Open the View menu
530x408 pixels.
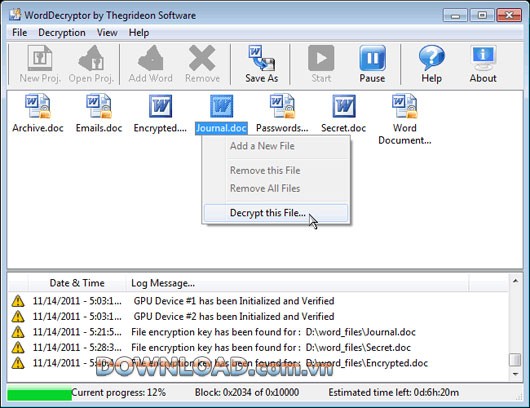pyautogui.click(x=107, y=33)
